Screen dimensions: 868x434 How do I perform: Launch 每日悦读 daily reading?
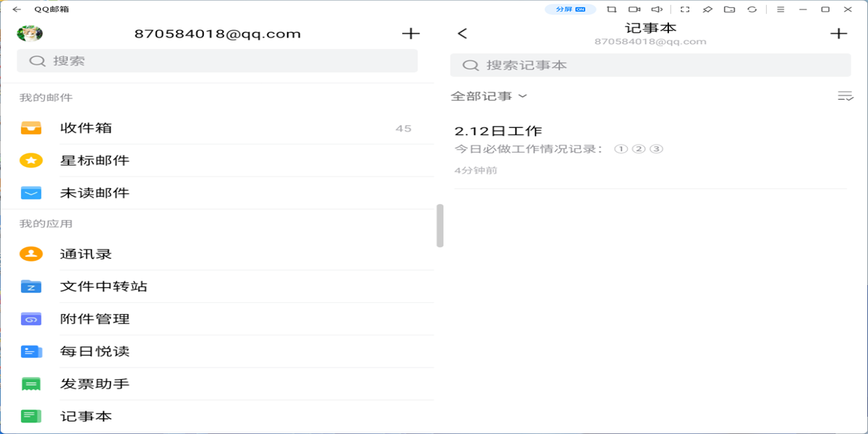point(94,351)
